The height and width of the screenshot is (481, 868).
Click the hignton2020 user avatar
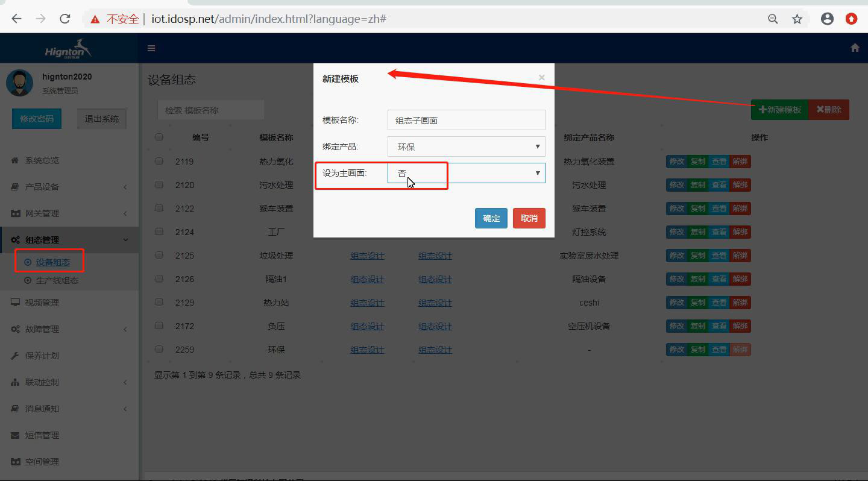coord(19,83)
